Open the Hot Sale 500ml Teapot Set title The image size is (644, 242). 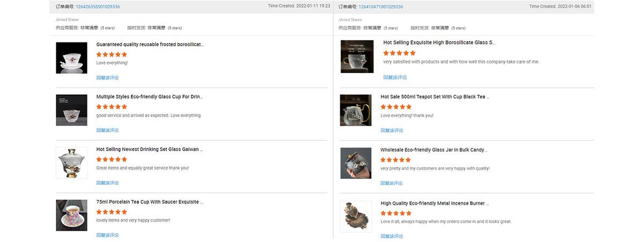point(435,97)
